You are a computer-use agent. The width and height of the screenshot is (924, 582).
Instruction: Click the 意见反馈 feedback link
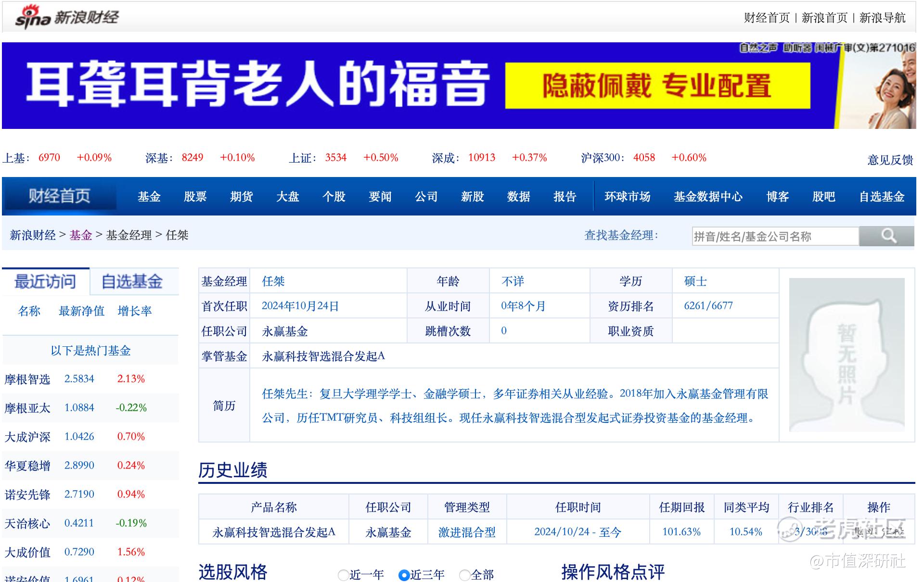[890, 160]
